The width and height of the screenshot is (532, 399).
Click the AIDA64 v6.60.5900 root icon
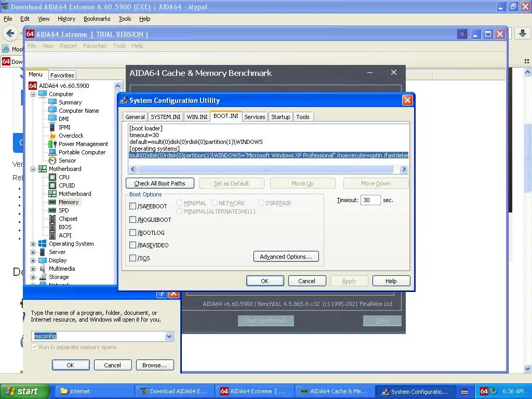(x=33, y=86)
